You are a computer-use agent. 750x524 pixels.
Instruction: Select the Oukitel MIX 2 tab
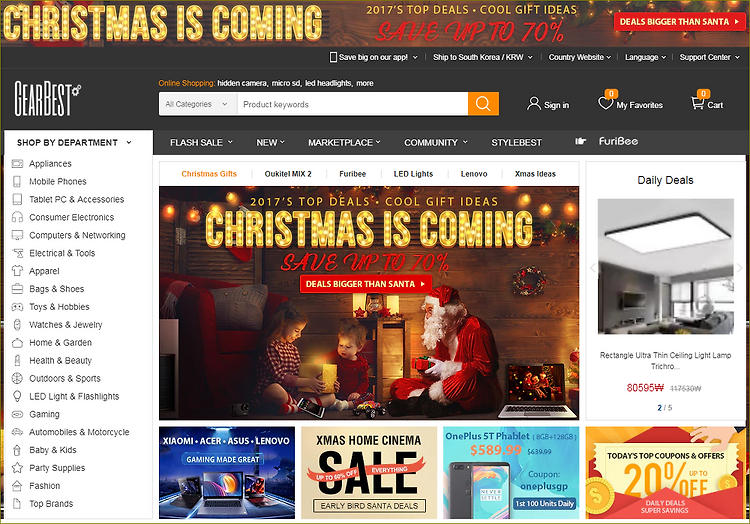288,174
